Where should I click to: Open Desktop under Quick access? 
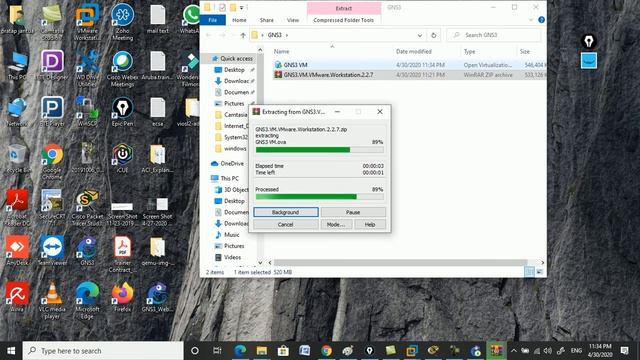point(234,70)
